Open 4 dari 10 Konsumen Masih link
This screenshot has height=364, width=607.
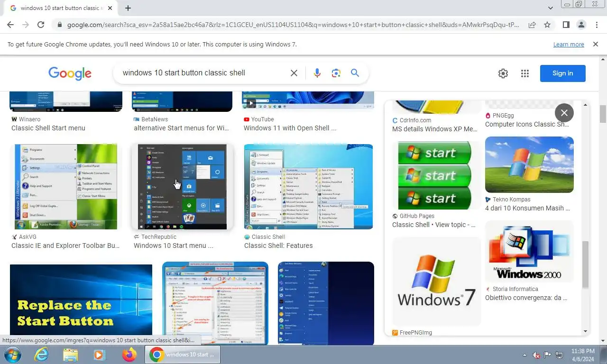pyautogui.click(x=527, y=208)
